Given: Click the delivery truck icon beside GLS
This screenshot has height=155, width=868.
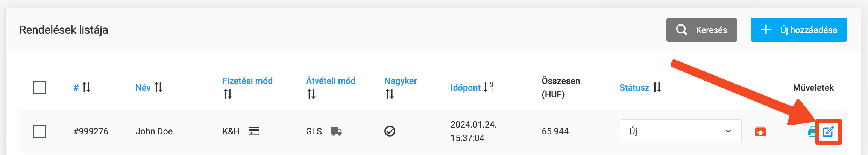Looking at the screenshot, I should coord(336,131).
